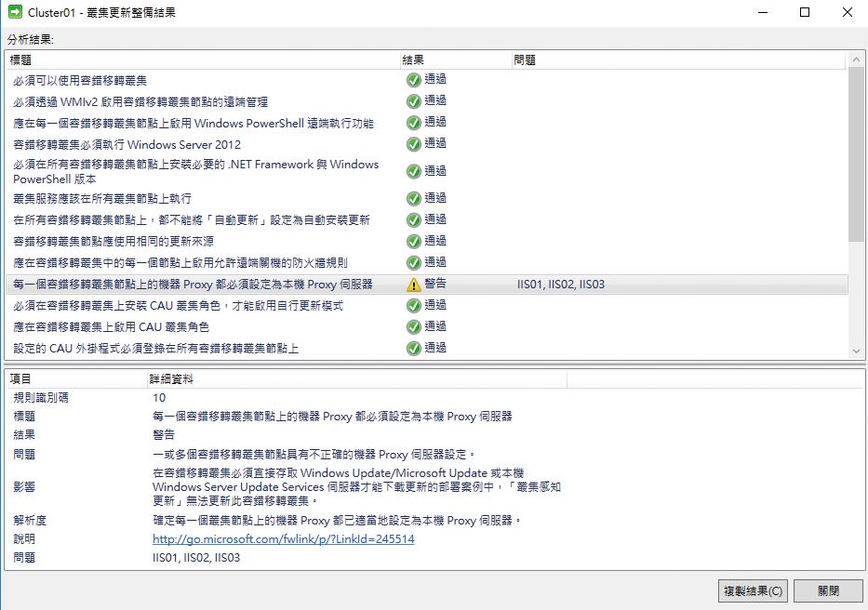Click pass icon for 安裝 CAU 叢集角色 row
868x610 pixels.
pos(413,306)
